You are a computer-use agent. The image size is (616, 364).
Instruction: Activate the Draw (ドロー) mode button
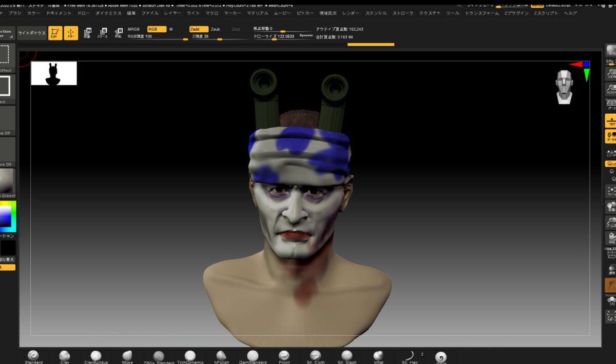click(71, 33)
